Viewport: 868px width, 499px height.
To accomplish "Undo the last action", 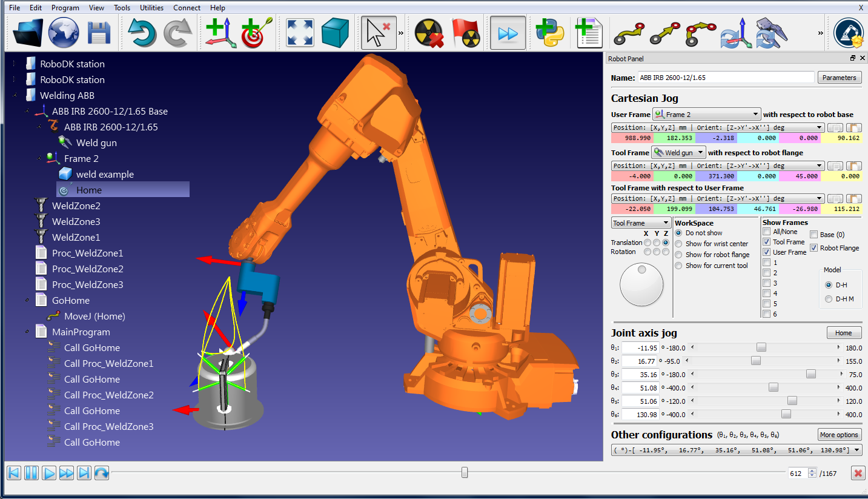I will 142,32.
